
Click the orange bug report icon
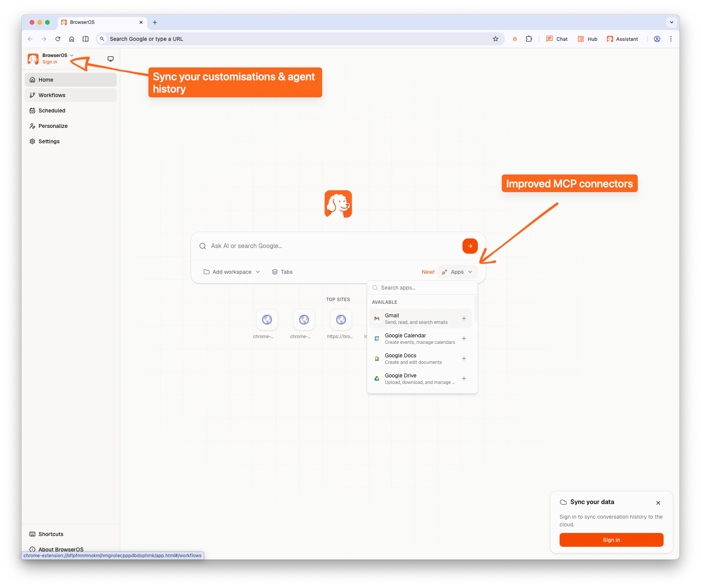point(515,39)
